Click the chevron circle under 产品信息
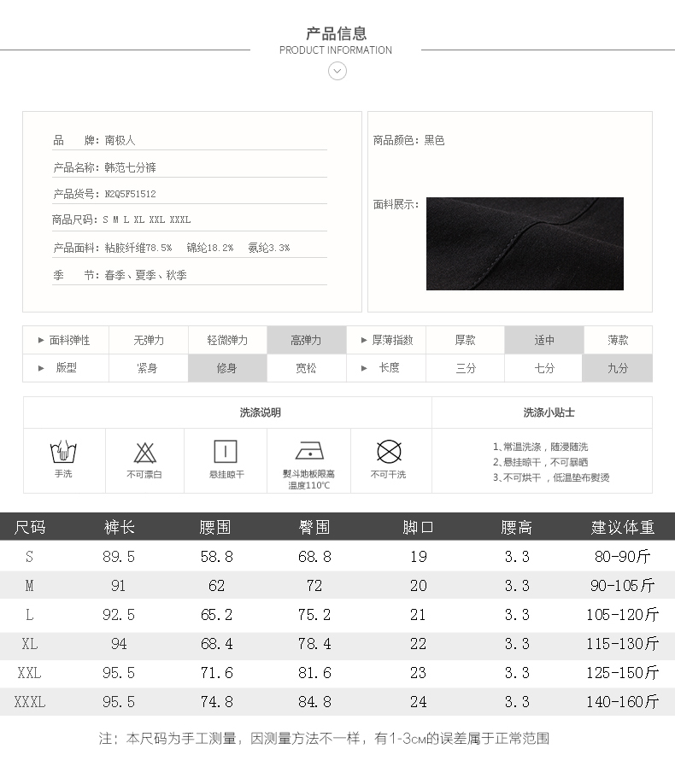The height and width of the screenshot is (784, 675). 337,71
